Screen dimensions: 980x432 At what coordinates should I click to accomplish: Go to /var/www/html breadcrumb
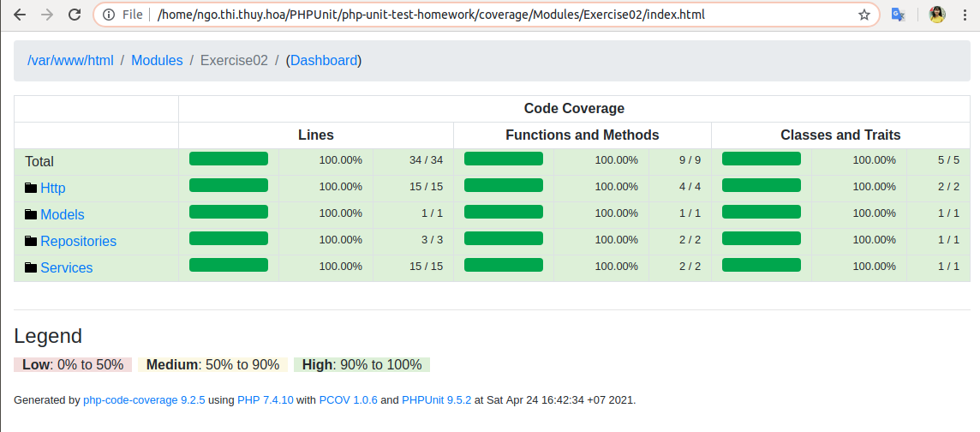point(70,61)
